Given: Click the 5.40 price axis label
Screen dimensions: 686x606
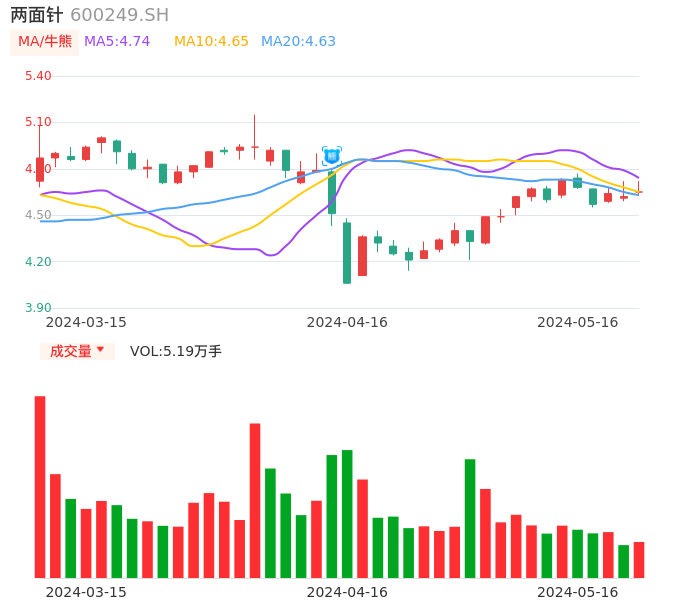Looking at the screenshot, I should point(38,76).
